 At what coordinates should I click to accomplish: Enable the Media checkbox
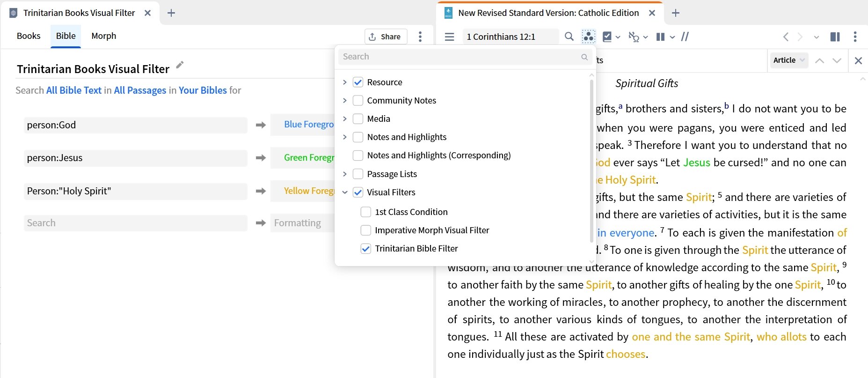[358, 119]
